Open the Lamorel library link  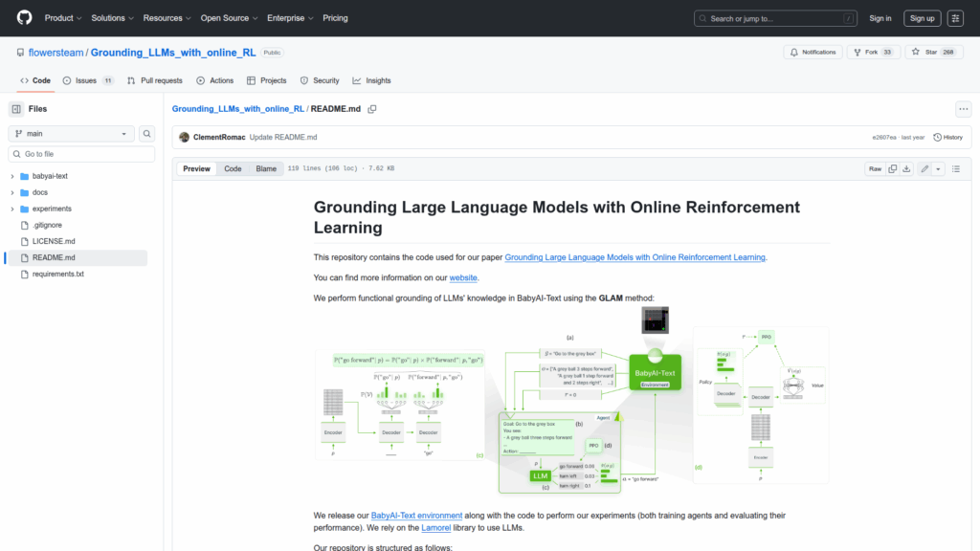(x=435, y=527)
